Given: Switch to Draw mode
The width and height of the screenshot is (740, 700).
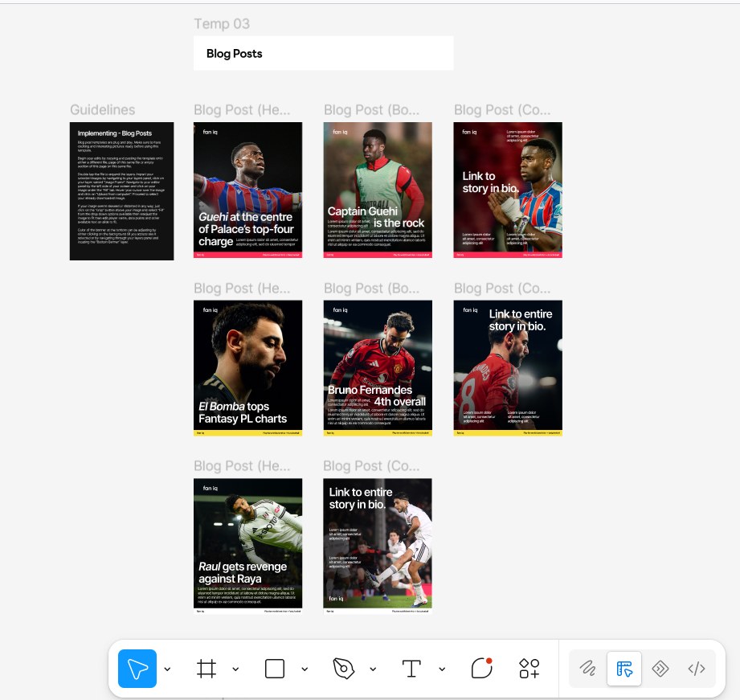Looking at the screenshot, I should 588,669.
